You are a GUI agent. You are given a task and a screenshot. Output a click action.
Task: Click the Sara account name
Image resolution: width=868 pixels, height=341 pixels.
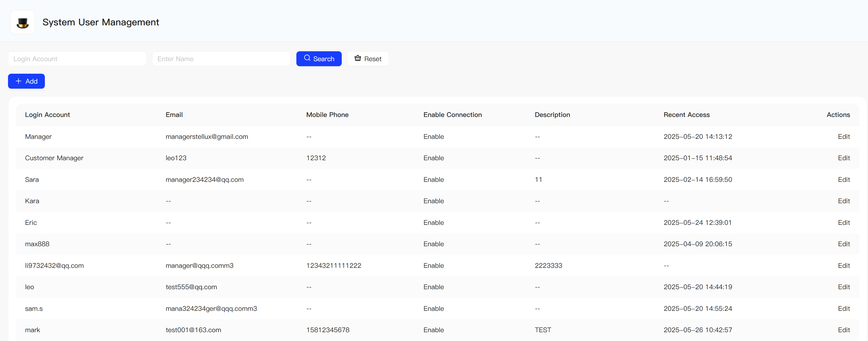32,180
